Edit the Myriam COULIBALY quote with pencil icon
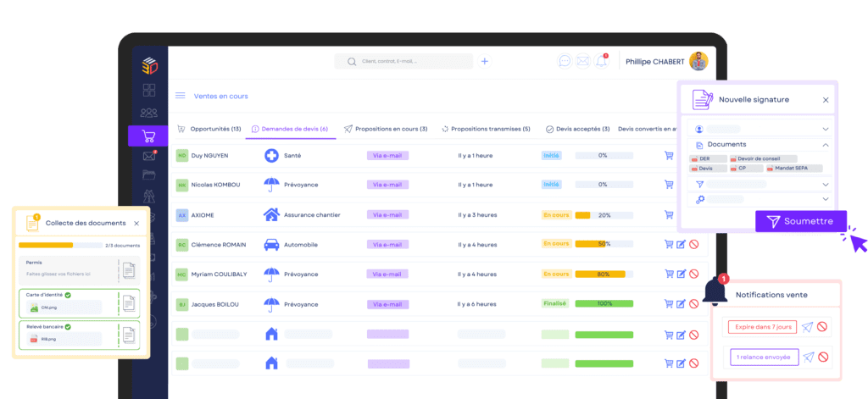Image resolution: width=868 pixels, height=399 pixels. point(681,274)
